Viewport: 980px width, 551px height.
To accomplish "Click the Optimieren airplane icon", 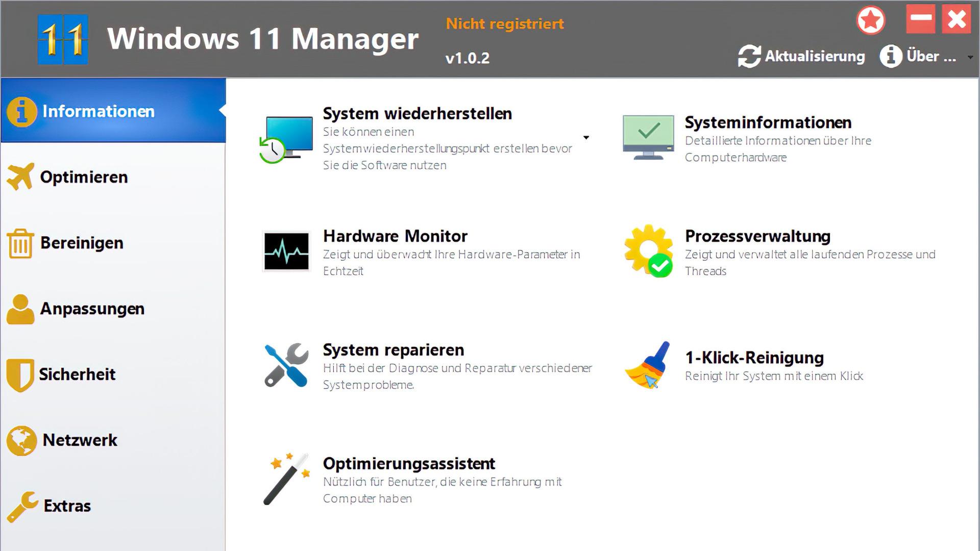I will [x=21, y=177].
